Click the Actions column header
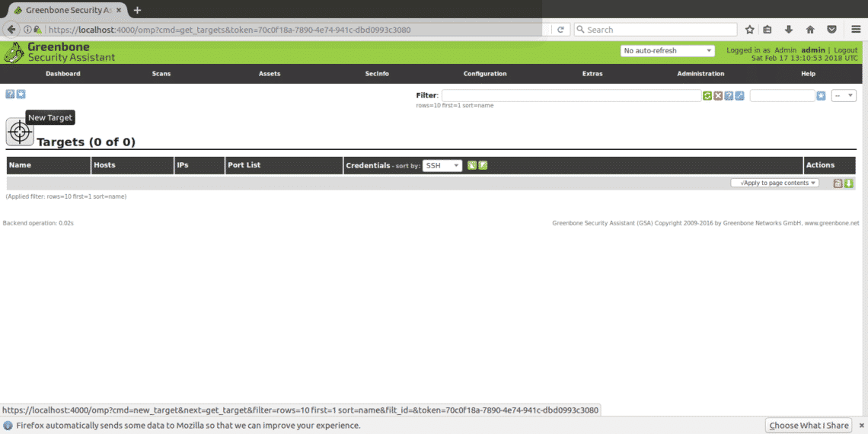Image resolution: width=868 pixels, height=434 pixels. (820, 165)
